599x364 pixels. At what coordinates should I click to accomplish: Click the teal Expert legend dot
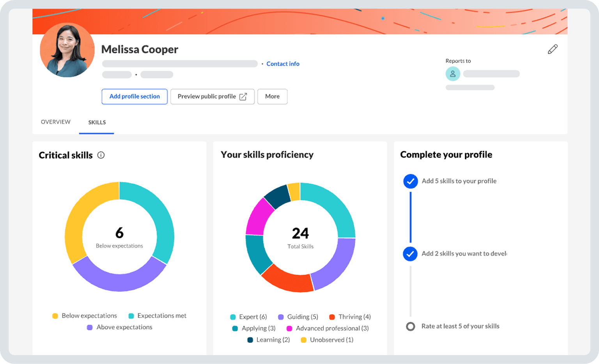tap(233, 317)
